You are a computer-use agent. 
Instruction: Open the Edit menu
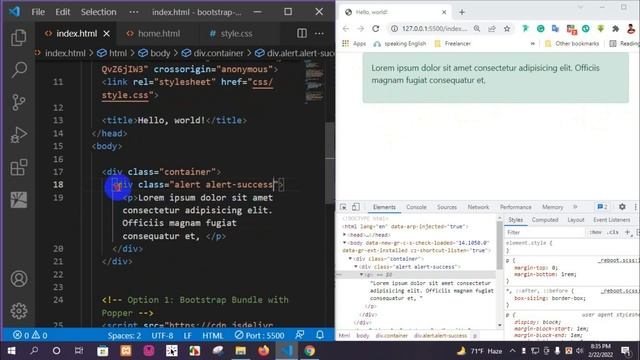pos(63,12)
